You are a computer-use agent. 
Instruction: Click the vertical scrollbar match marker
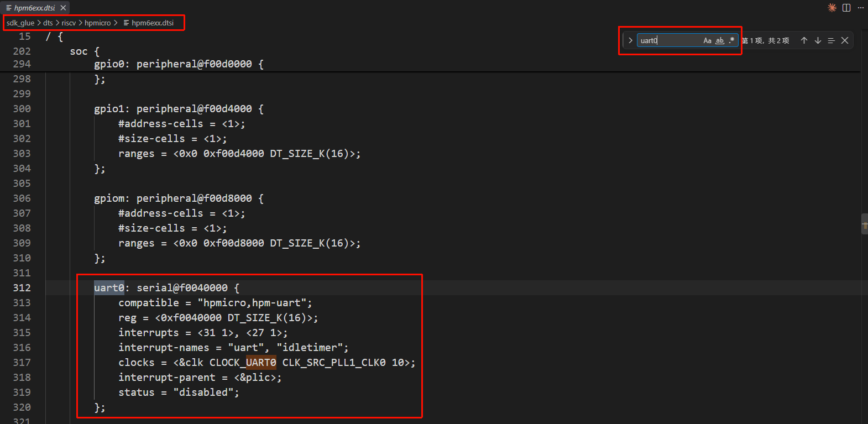[x=865, y=224]
